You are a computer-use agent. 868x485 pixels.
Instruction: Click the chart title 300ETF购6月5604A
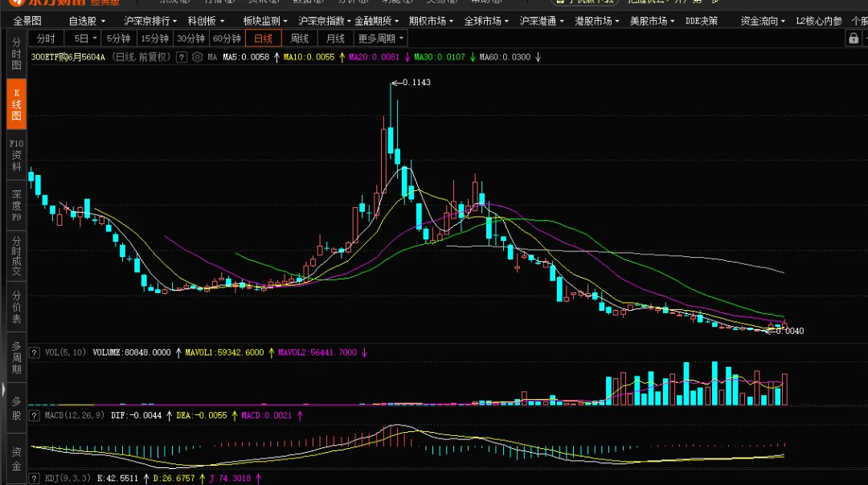coord(68,57)
